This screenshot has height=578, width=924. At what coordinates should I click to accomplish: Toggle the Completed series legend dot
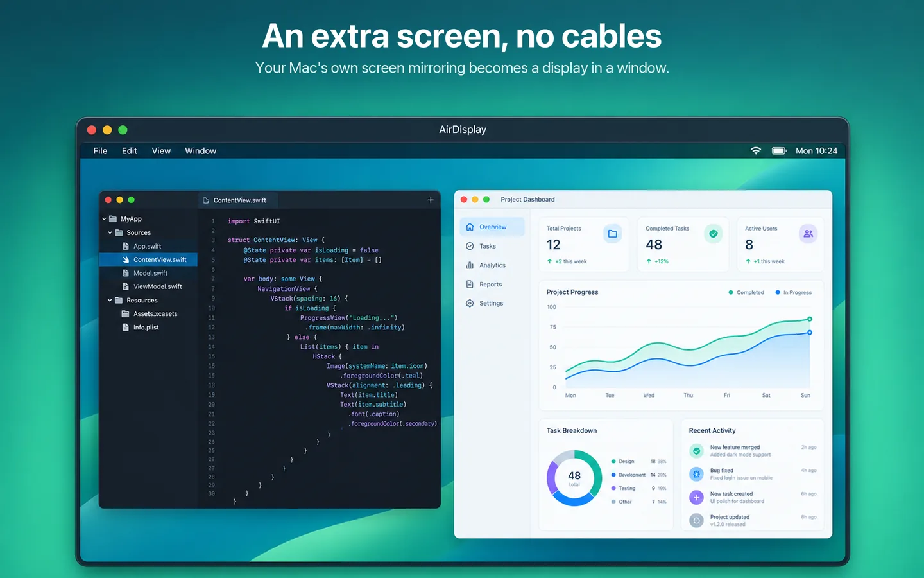pyautogui.click(x=731, y=293)
